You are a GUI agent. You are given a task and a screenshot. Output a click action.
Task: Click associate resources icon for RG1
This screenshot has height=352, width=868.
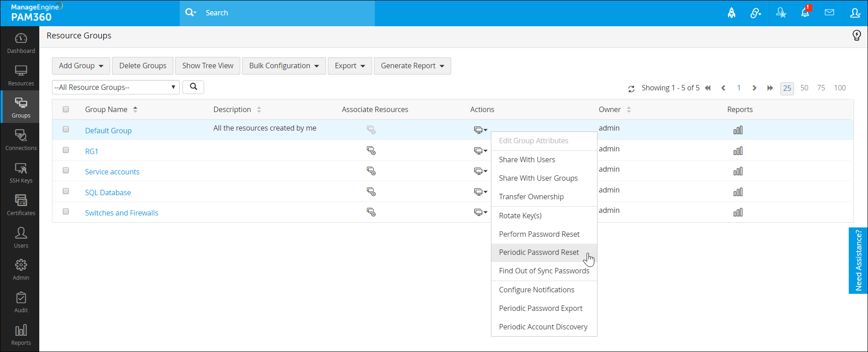coord(371,151)
